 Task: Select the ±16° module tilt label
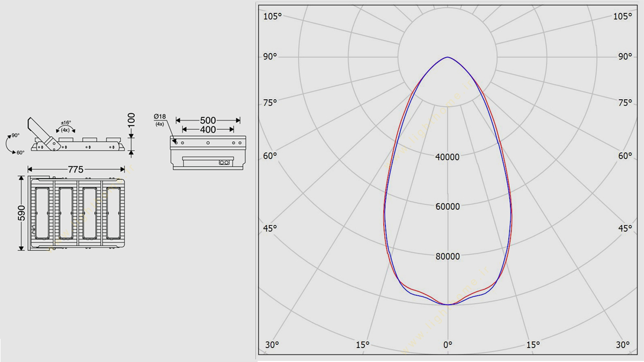click(x=66, y=123)
